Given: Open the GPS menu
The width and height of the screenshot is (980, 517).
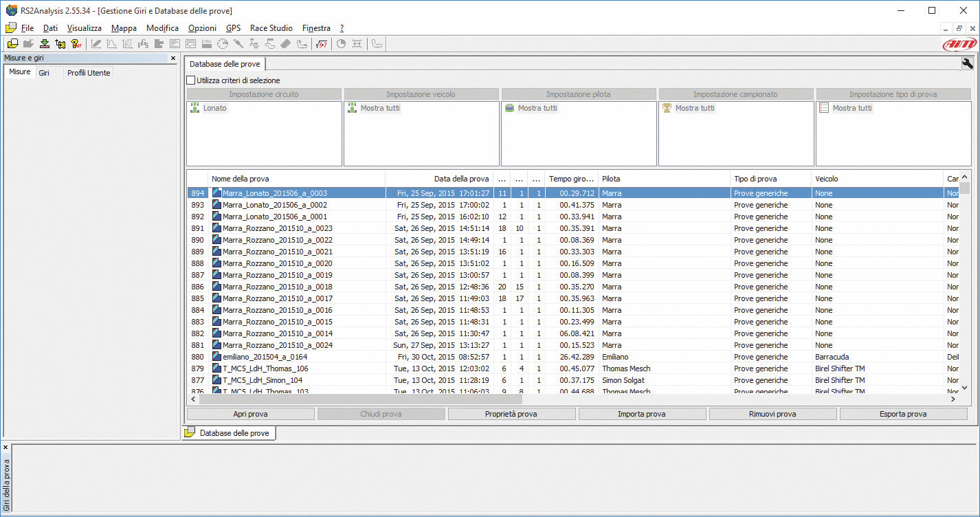Looking at the screenshot, I should 234,28.
